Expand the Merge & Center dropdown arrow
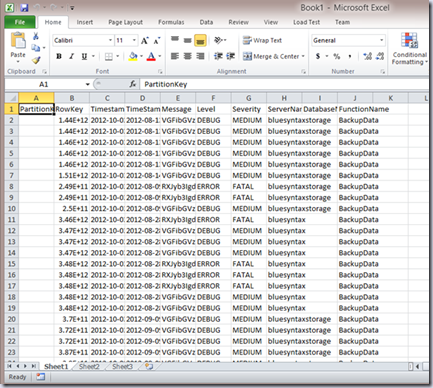Screen dimensions: 433x388 (x=303, y=56)
